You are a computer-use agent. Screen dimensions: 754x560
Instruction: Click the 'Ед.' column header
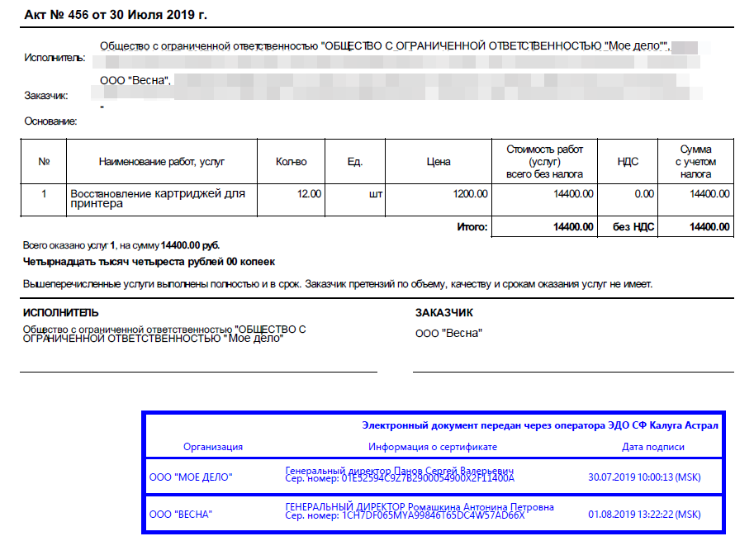[x=355, y=162]
